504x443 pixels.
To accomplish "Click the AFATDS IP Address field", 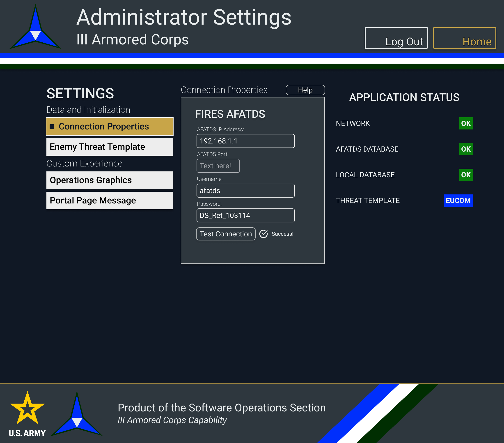I will coord(245,141).
